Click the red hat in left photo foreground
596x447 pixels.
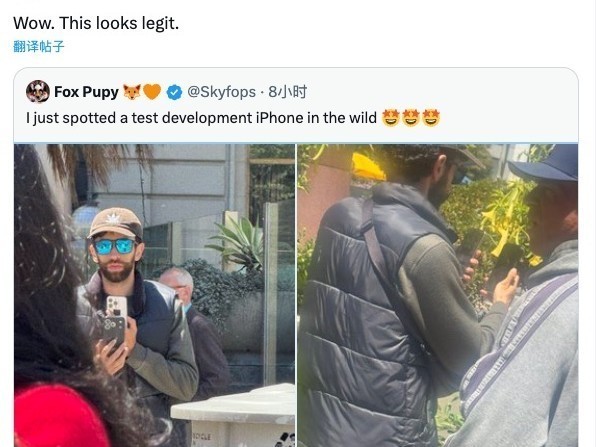pyautogui.click(x=60, y=417)
